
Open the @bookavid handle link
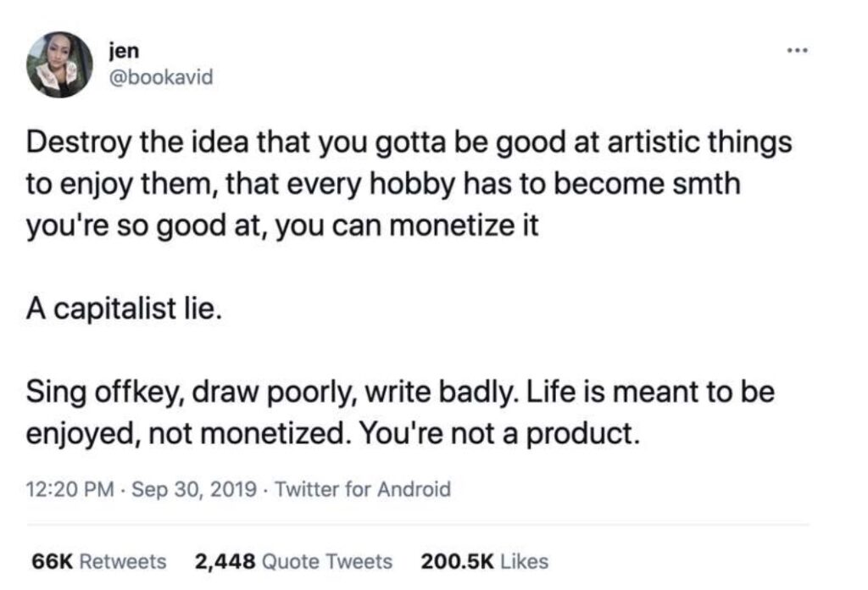pos(161,77)
